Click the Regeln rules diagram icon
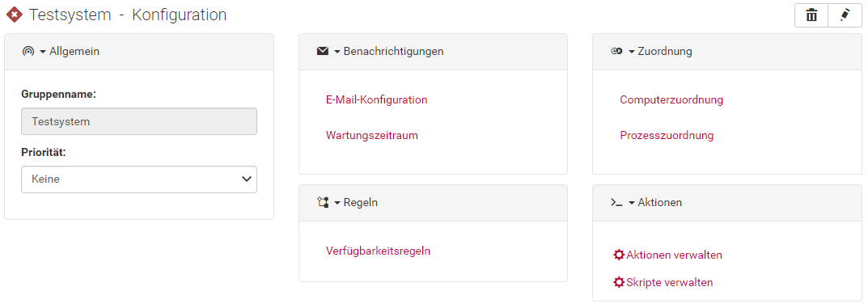 tap(323, 202)
